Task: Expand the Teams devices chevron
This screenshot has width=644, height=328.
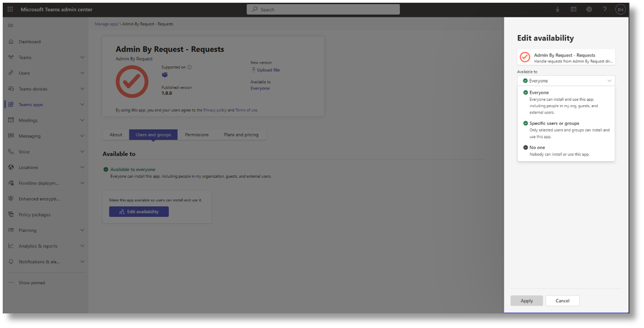Action: pos(82,89)
